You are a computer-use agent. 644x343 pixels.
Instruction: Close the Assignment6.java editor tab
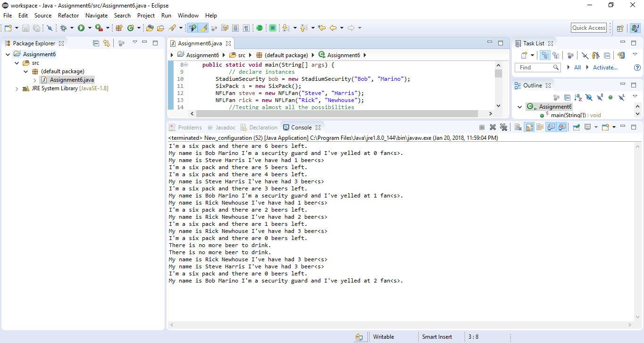229,43
